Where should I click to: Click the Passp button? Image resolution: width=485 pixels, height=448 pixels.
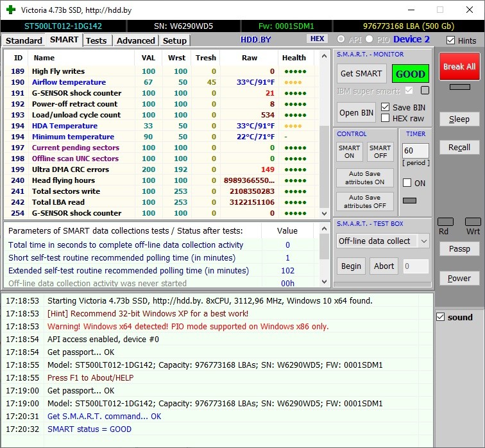(459, 249)
